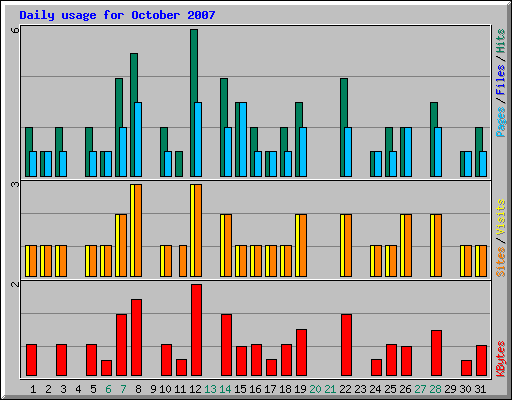Select day label "18" on the x-axis

(x=285, y=389)
